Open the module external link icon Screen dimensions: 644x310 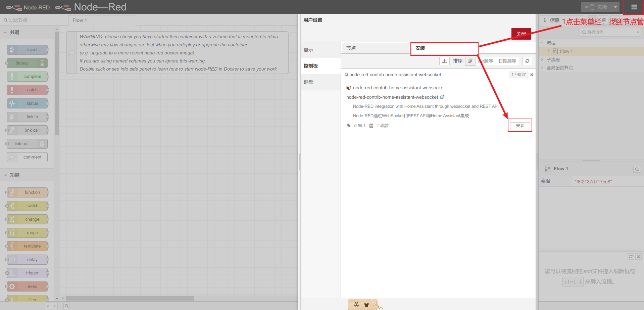click(442, 97)
